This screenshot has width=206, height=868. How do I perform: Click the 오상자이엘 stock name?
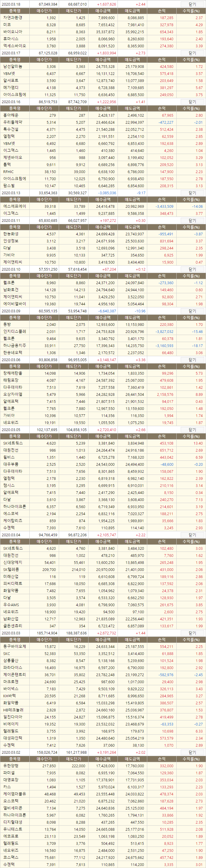coord(13,394)
